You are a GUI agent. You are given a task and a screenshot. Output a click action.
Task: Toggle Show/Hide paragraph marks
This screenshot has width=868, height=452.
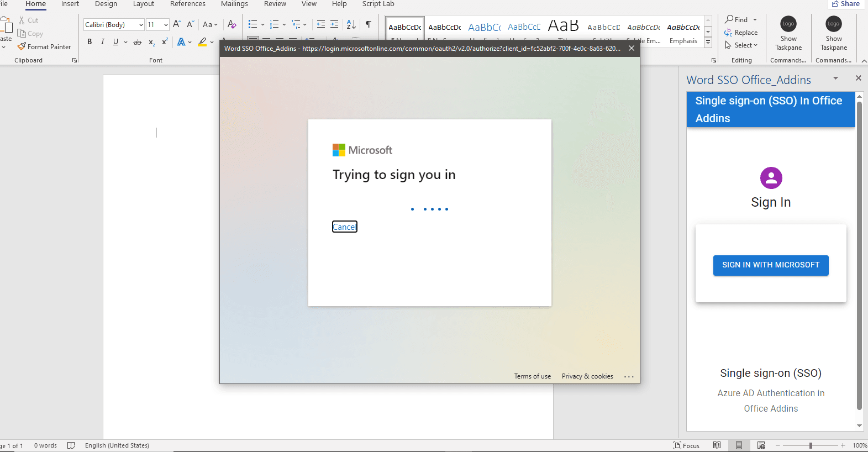(x=369, y=24)
